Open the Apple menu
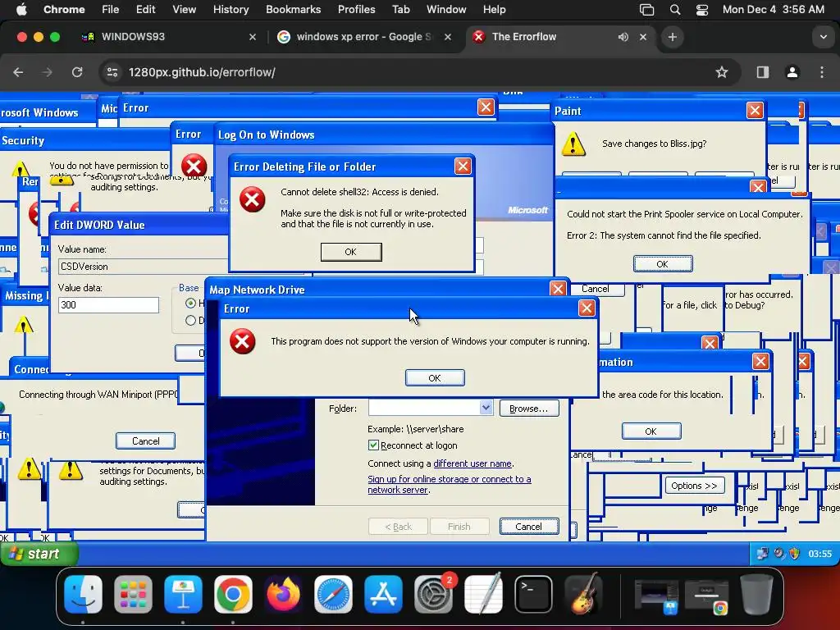Image resolution: width=840 pixels, height=630 pixels. click(21, 9)
